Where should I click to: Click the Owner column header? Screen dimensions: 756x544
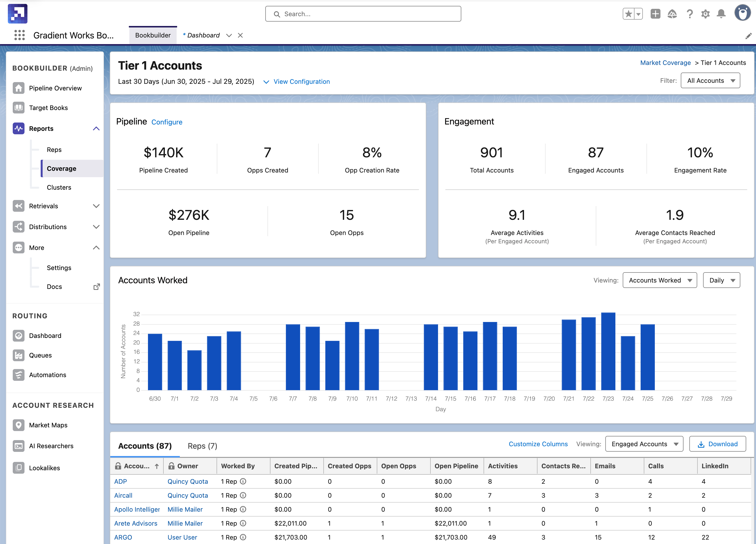(x=190, y=466)
